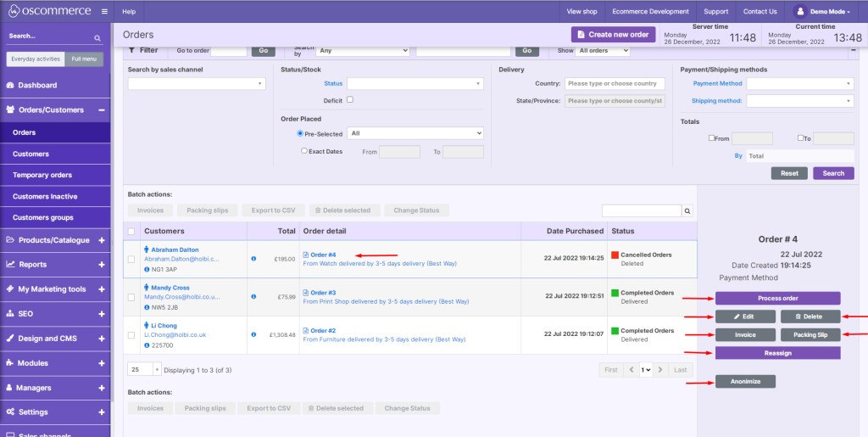Click the purple Search filter button
868x437 pixels.
833,173
